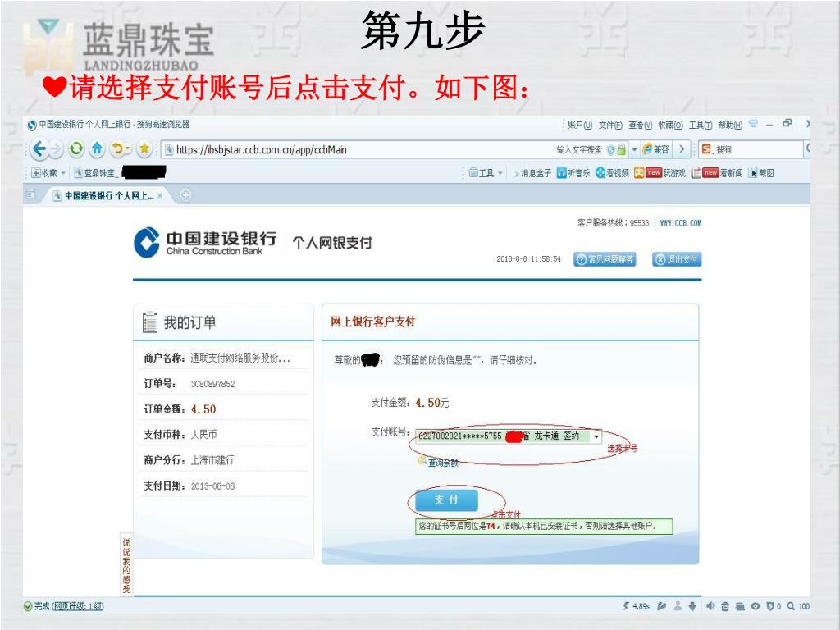Viewport: 840px width, 630px height.
Task: Open the 查看(V) menu
Action: point(640,125)
